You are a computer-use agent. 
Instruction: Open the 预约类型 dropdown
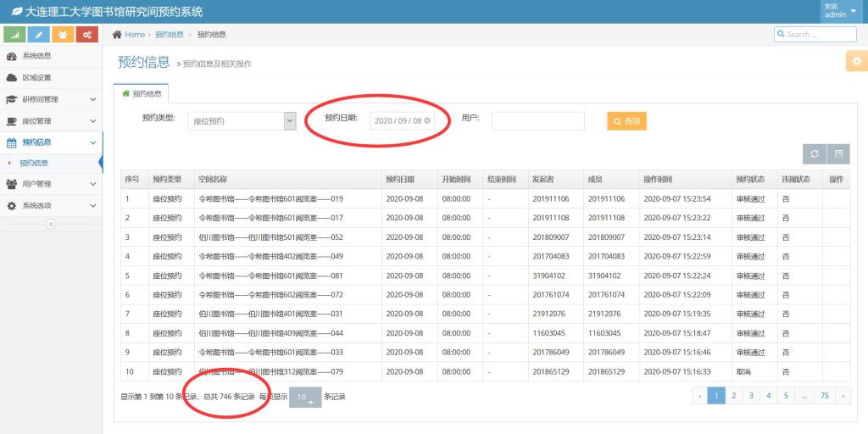(x=242, y=121)
